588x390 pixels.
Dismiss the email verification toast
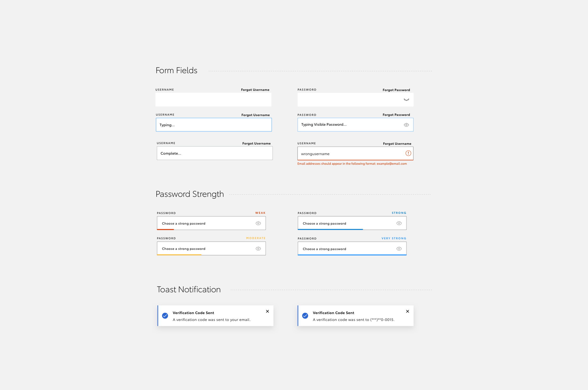268,311
